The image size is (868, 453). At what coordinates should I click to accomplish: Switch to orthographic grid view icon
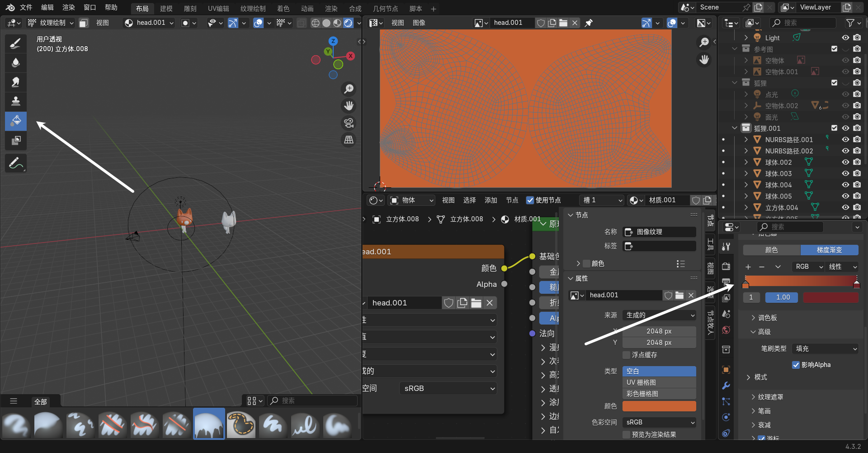tap(349, 140)
